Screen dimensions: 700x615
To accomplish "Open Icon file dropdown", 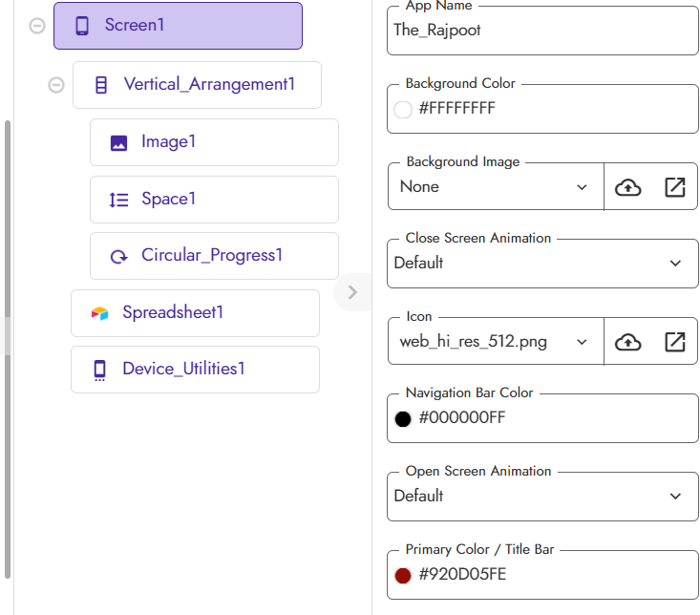I will [496, 342].
